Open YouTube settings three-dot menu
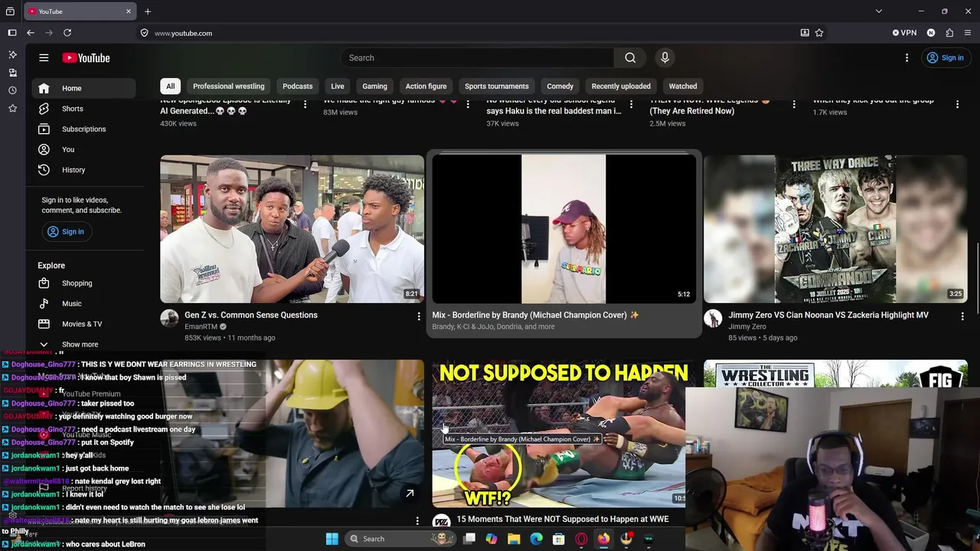Viewport: 980px width, 551px height. point(906,57)
